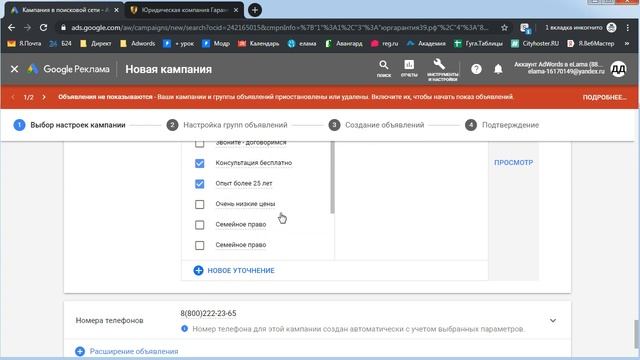The width and height of the screenshot is (640, 360).
Task: Bookmark page with star icon
Action: pos(504,27)
